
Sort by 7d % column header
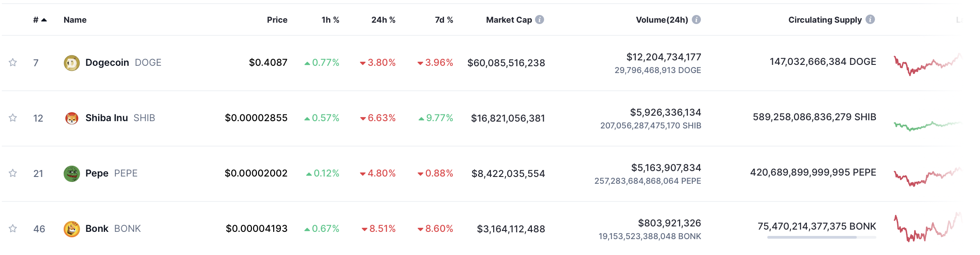pyautogui.click(x=444, y=20)
